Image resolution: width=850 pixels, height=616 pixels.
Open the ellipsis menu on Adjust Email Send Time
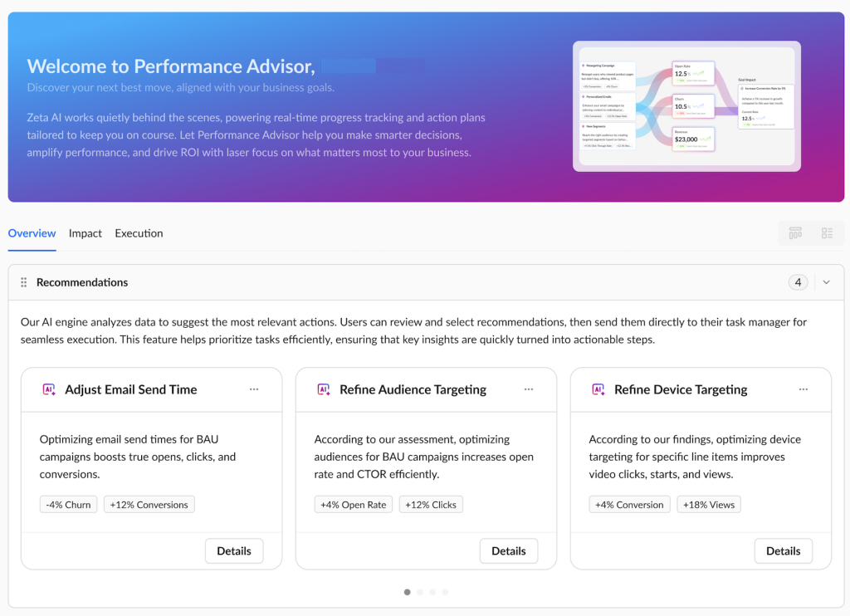tap(254, 389)
